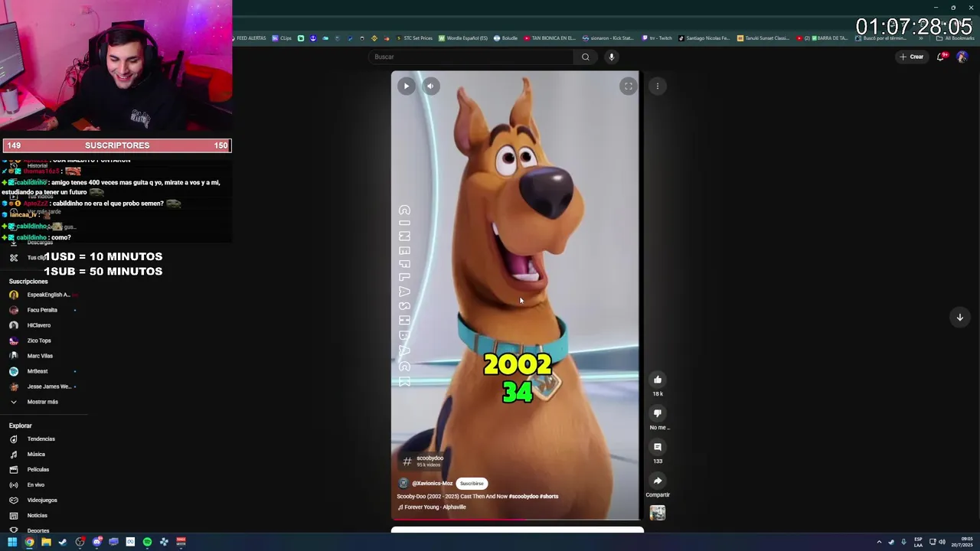Open Windows Start menu

point(12,542)
